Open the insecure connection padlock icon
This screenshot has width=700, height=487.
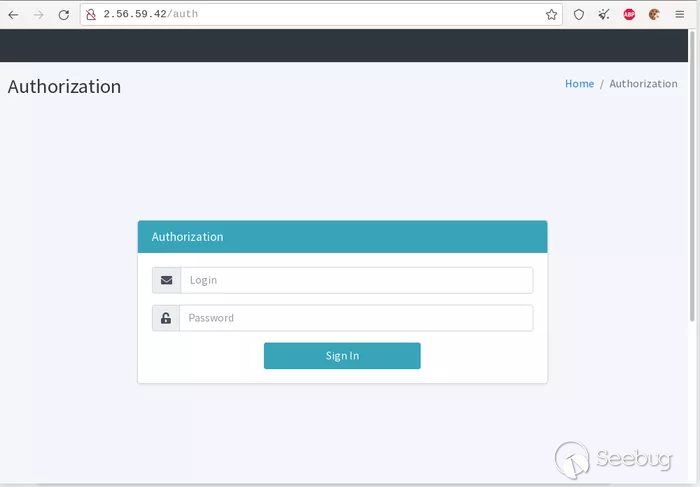[91, 15]
